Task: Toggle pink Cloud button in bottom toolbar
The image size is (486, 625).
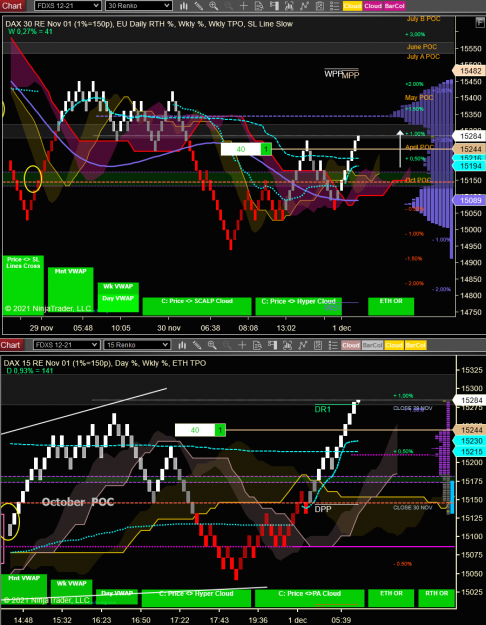Action: pos(351,345)
